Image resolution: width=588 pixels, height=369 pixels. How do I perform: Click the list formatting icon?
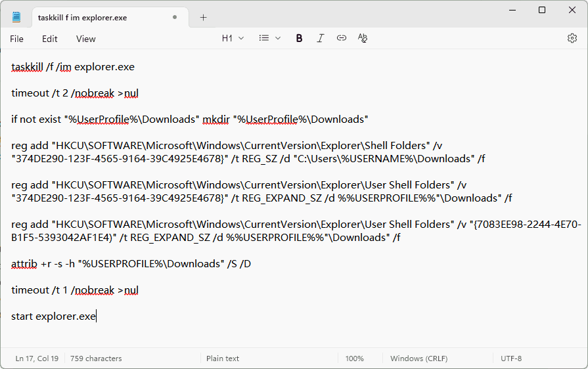coord(264,39)
